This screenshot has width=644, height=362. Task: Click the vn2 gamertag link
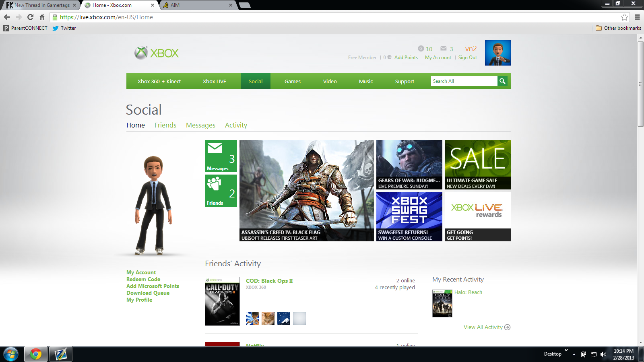[471, 49]
